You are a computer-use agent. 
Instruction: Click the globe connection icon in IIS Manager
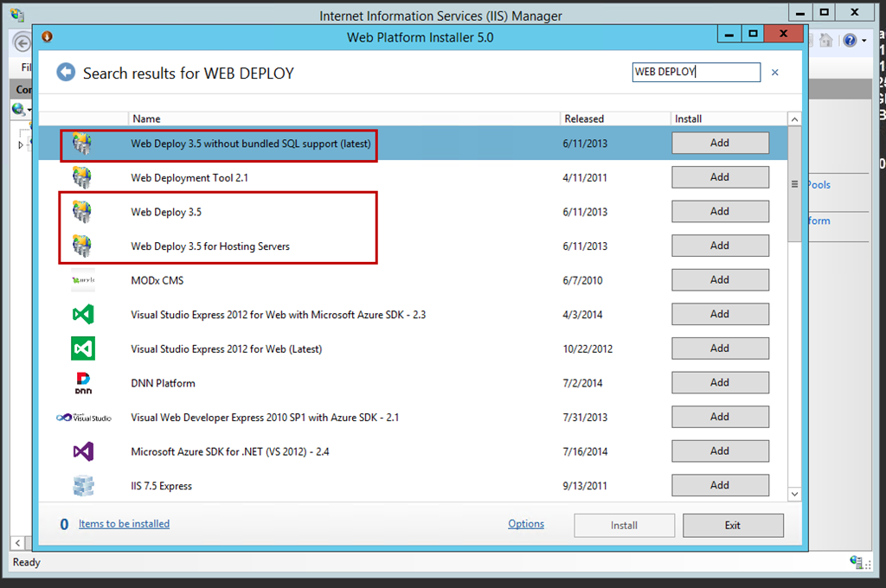click(x=18, y=109)
